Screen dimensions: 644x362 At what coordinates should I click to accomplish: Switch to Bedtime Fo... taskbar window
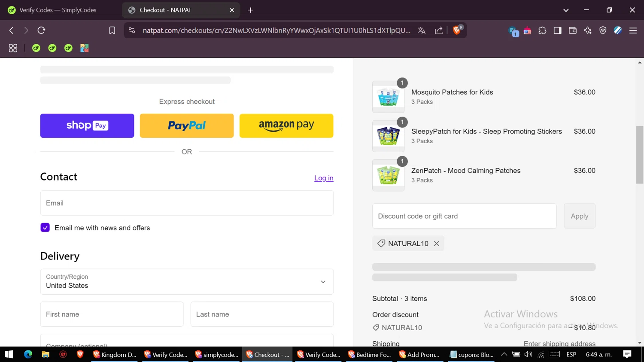[370, 354]
